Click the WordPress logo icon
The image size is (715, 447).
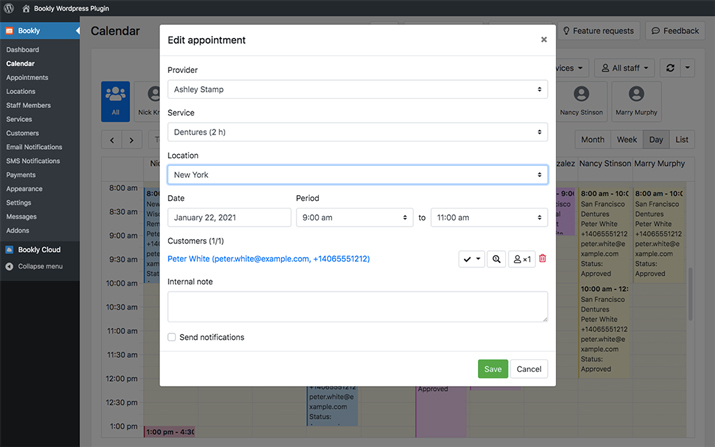click(9, 8)
